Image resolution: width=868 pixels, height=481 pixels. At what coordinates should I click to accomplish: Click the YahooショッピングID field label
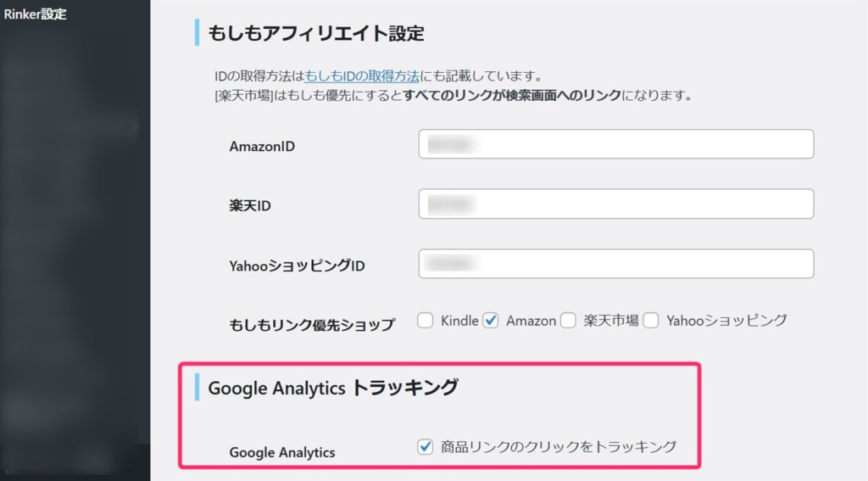point(297,266)
